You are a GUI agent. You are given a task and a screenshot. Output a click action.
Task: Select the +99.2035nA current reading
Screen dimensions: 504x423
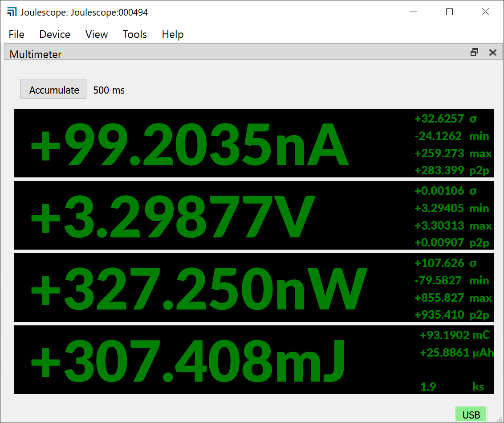click(x=190, y=144)
